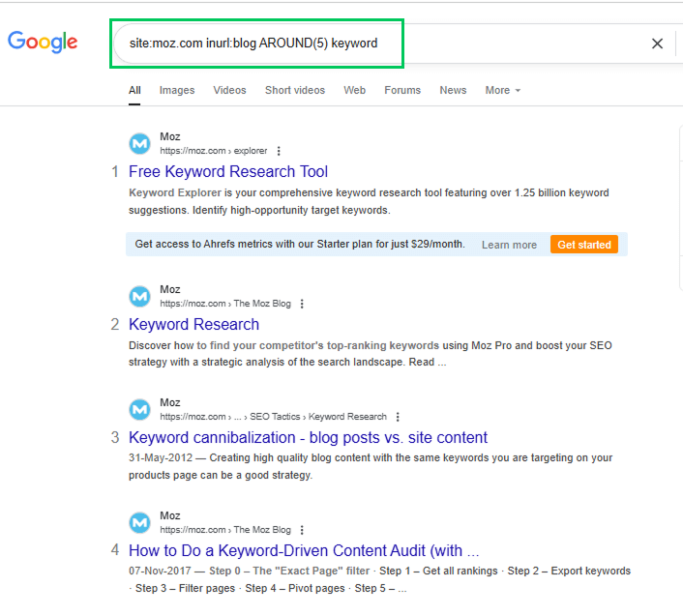Click Step 1 – Get all rankings text

[438, 571]
